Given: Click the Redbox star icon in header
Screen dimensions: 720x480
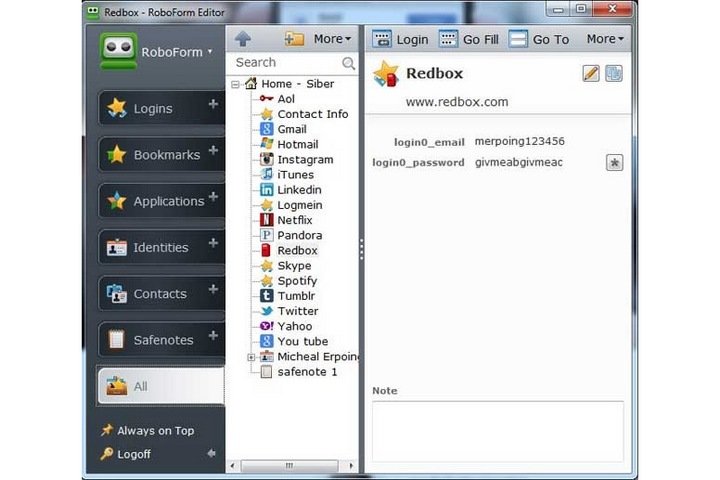Looking at the screenshot, I should click(386, 73).
